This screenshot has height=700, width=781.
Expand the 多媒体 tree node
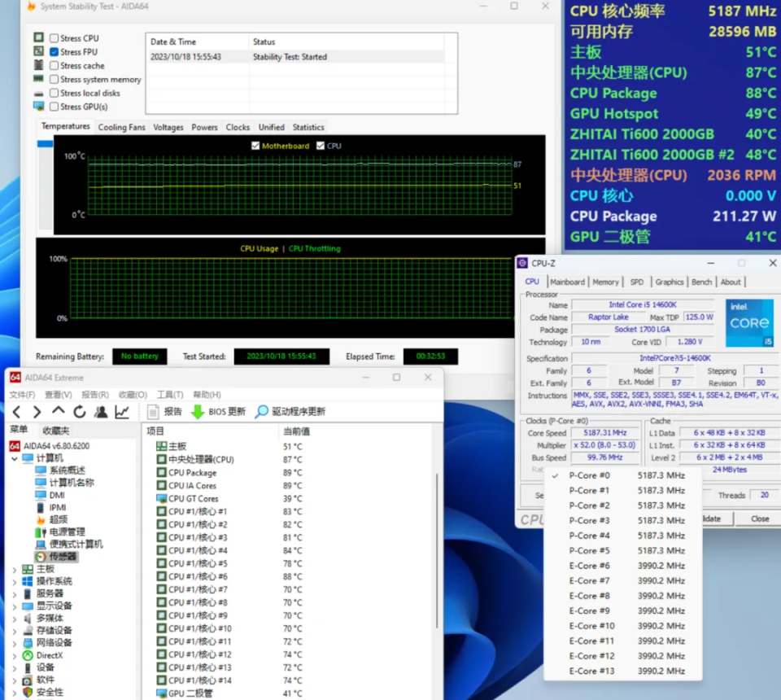(15, 619)
